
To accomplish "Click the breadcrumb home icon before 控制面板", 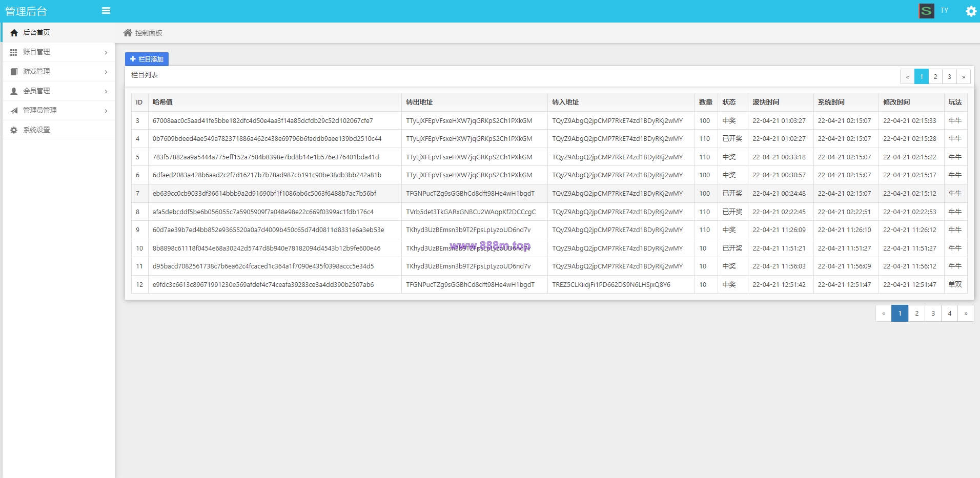I will [128, 33].
